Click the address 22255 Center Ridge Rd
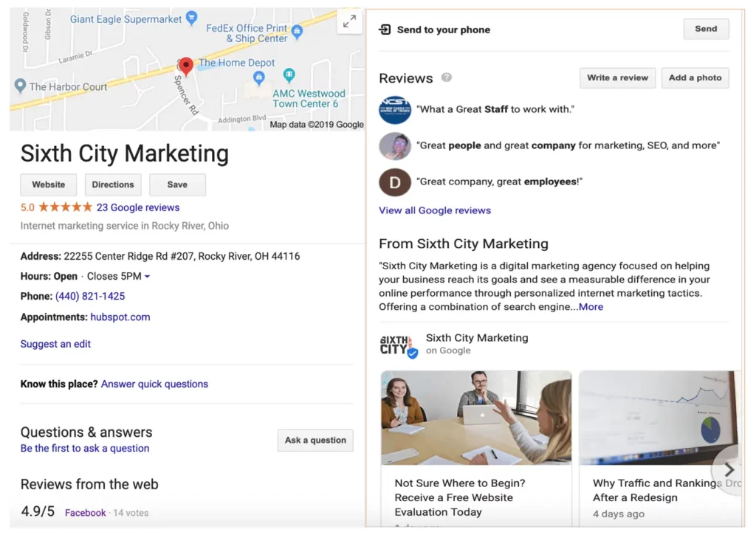756x535 pixels. click(182, 256)
